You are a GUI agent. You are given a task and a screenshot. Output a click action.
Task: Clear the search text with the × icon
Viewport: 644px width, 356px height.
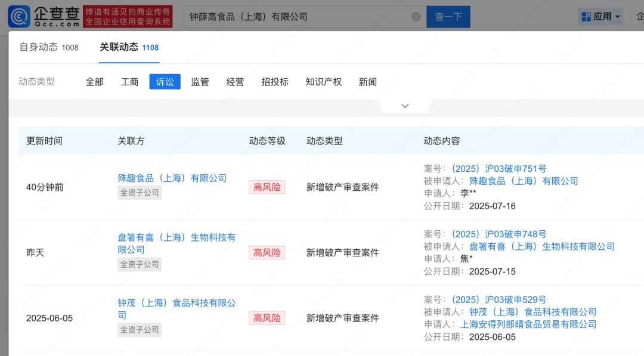point(416,16)
